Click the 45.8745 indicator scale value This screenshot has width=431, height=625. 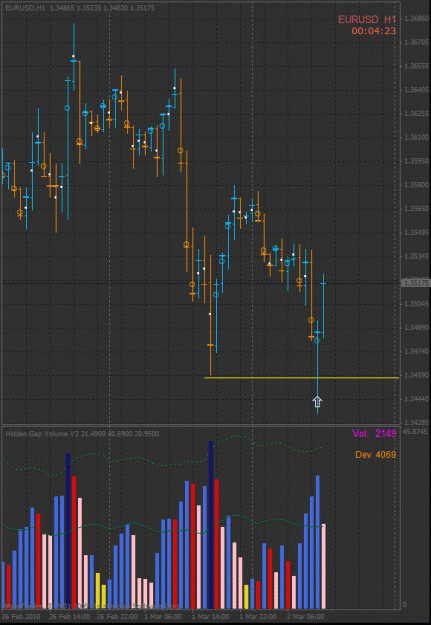click(x=415, y=432)
